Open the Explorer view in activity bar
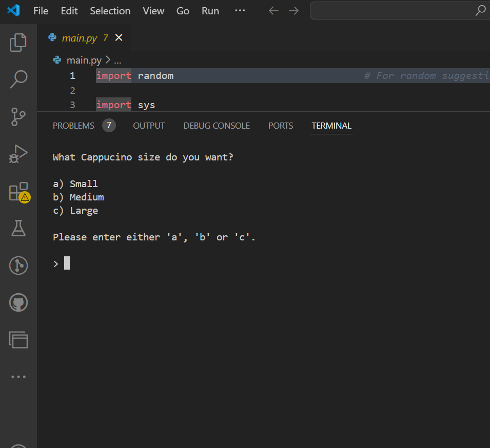Image resolution: width=490 pixels, height=448 pixels. [x=18, y=42]
